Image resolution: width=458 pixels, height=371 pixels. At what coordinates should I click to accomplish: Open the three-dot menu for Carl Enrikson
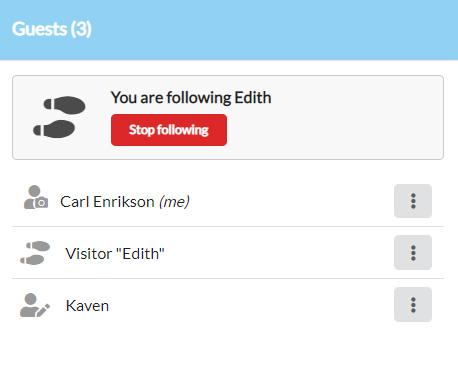[413, 201]
